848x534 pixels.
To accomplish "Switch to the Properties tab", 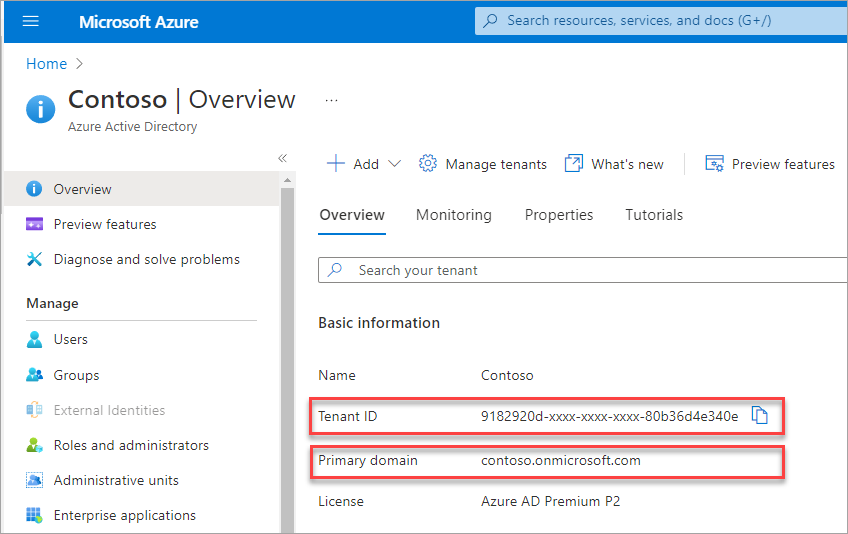I will (x=559, y=215).
